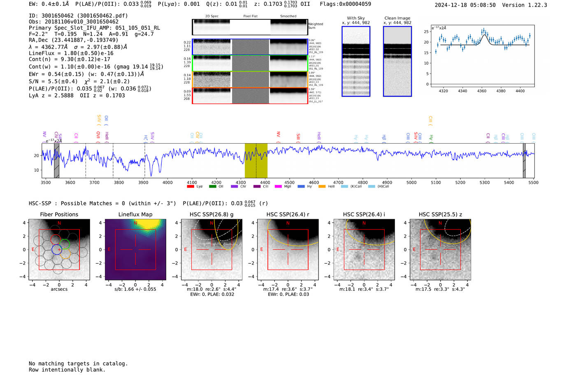This screenshot has width=576, height=392.
Task: Click the m:17.5 re:3.3" s:4.3" caption
Action: pos(440,289)
